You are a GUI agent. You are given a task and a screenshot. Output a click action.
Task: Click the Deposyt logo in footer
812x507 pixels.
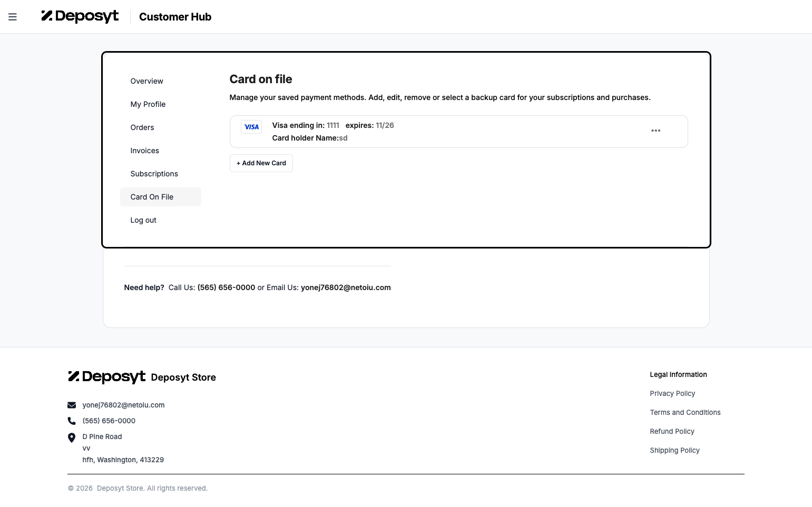click(x=106, y=377)
